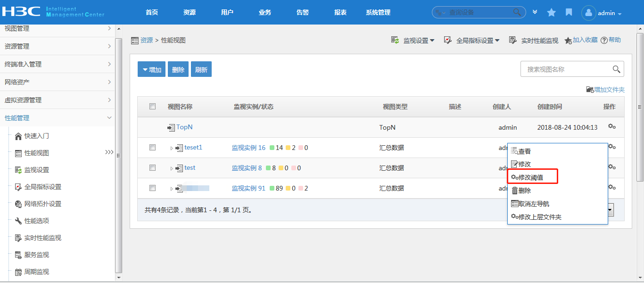Screen dimensions: 644x283
Task: Open 实时性能监视 in the sidebar
Action: click(x=42, y=238)
